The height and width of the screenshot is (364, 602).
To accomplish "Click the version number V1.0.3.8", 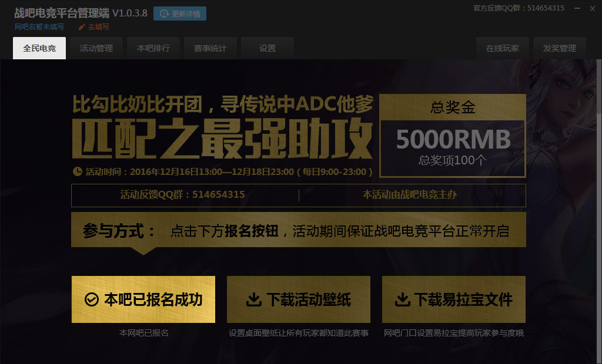I will pyautogui.click(x=130, y=14).
